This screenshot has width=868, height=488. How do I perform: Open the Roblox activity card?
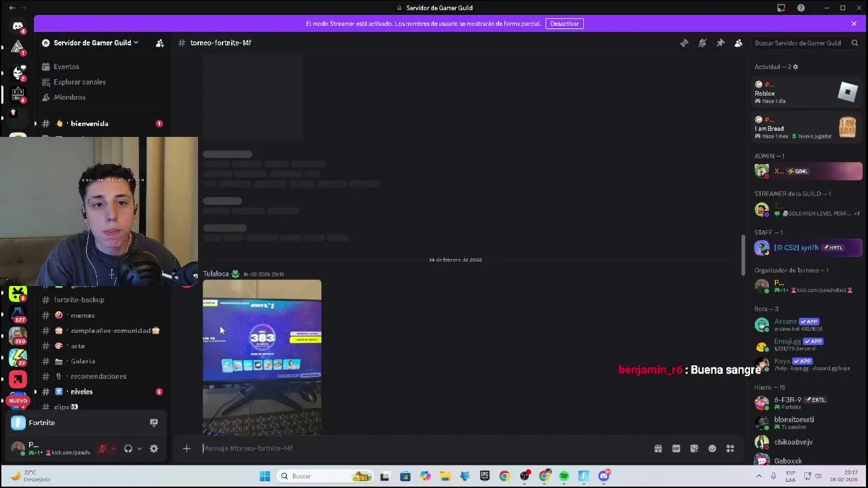tap(807, 93)
